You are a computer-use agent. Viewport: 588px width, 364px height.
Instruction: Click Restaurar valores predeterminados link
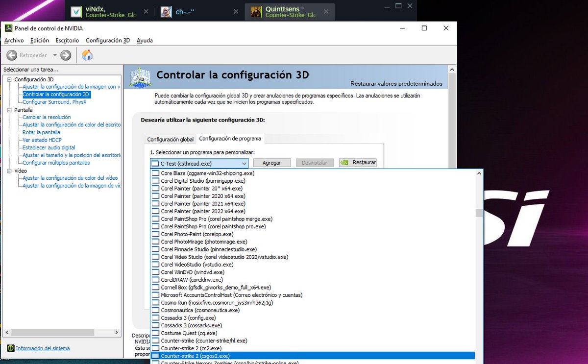coord(396,84)
